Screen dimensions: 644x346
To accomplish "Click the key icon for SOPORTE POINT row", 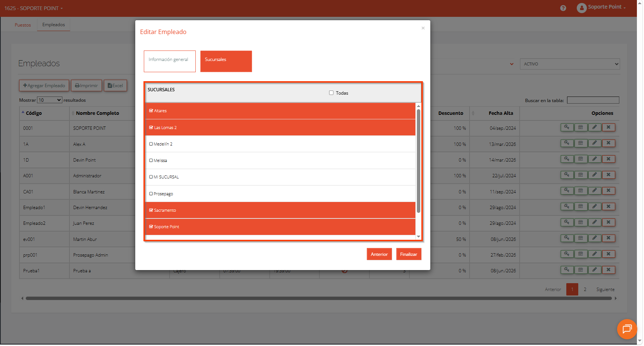I will (567, 128).
